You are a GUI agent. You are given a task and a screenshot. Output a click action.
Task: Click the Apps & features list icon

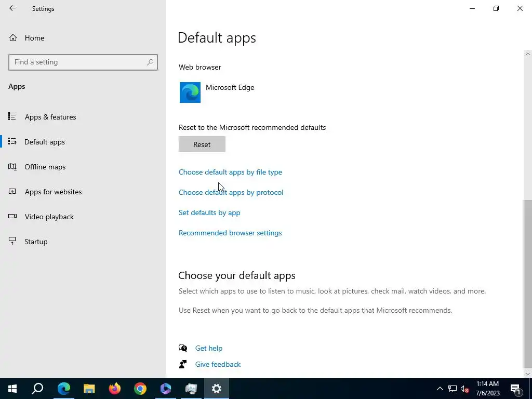point(12,116)
